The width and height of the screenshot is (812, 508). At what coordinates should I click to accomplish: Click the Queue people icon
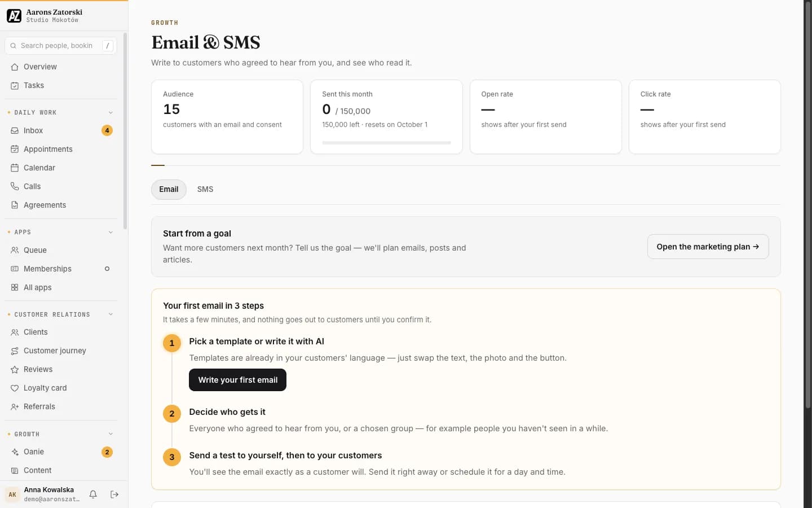pyautogui.click(x=15, y=250)
